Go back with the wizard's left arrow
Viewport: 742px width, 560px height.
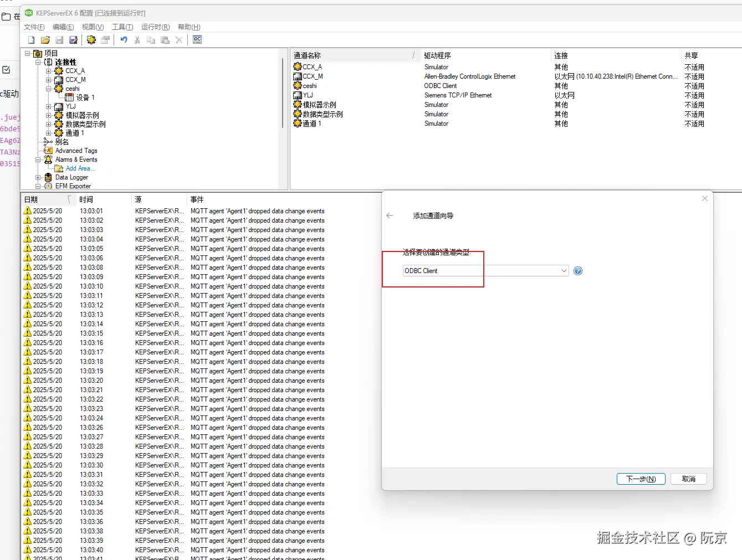[390, 215]
